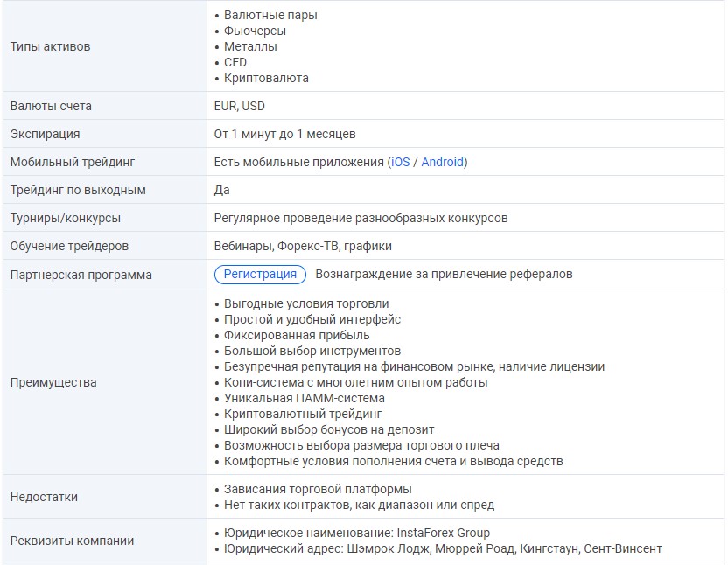Screen dimensions: 728x565
Task: Click the Экспирация row label
Action: point(45,134)
